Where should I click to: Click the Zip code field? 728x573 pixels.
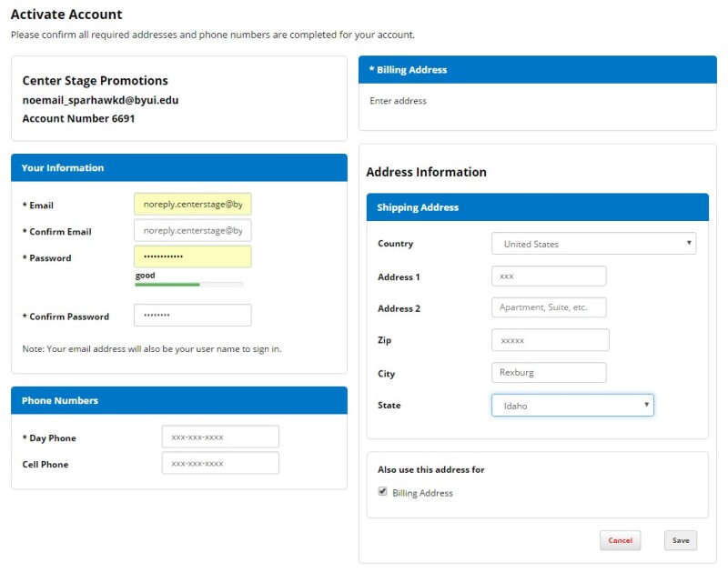click(x=550, y=340)
